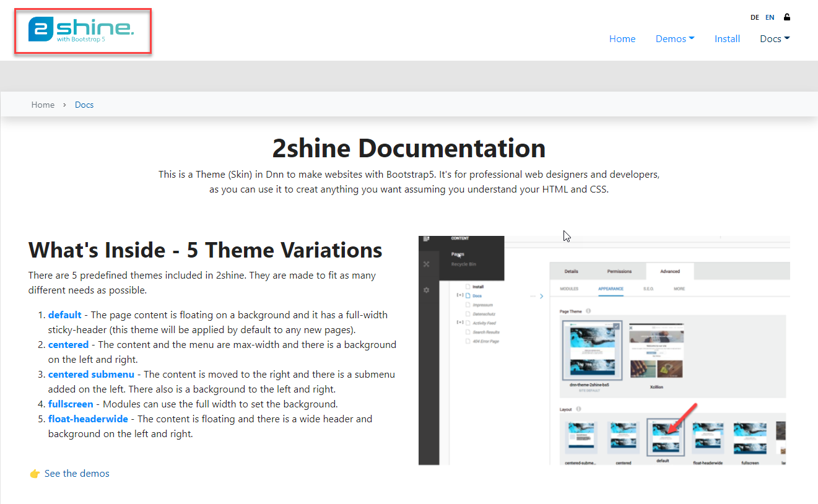Image resolution: width=818 pixels, height=504 pixels.
Task: Go to Install in the top menu
Action: [x=727, y=38]
